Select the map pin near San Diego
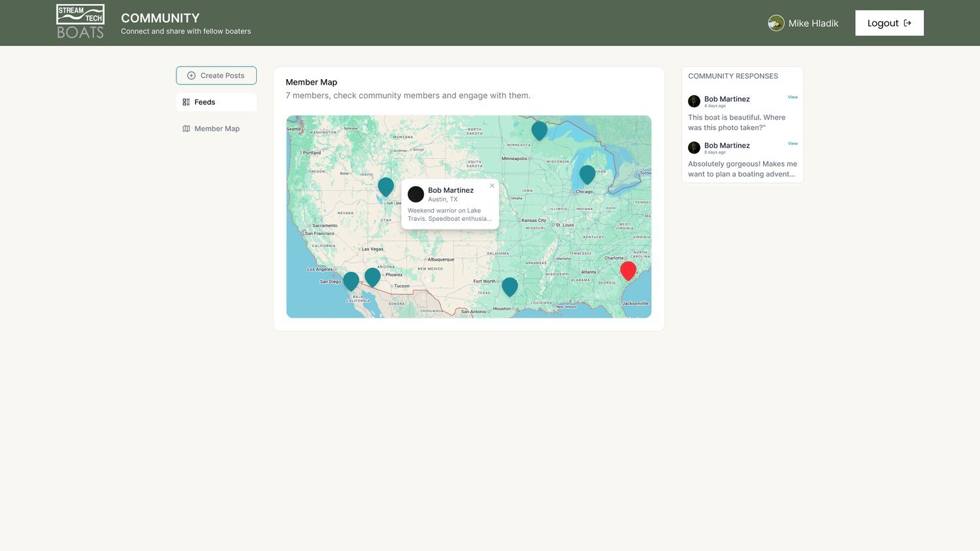The height and width of the screenshot is (551, 980). [x=351, y=280]
